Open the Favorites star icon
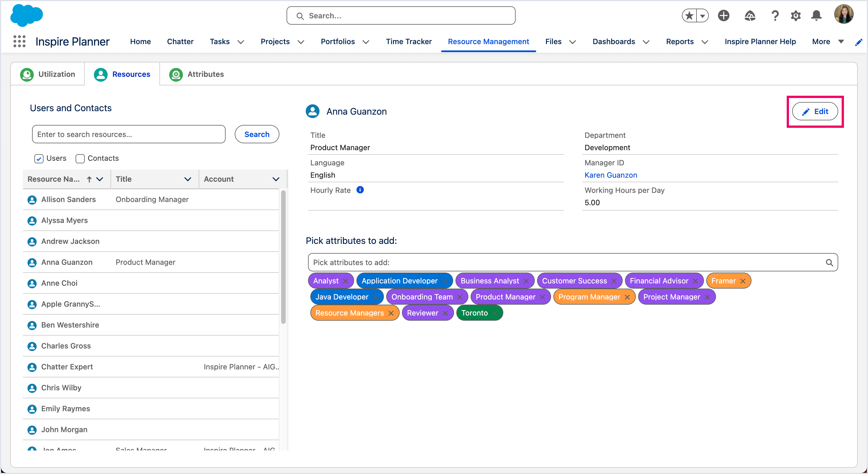The image size is (868, 474). 689,15
